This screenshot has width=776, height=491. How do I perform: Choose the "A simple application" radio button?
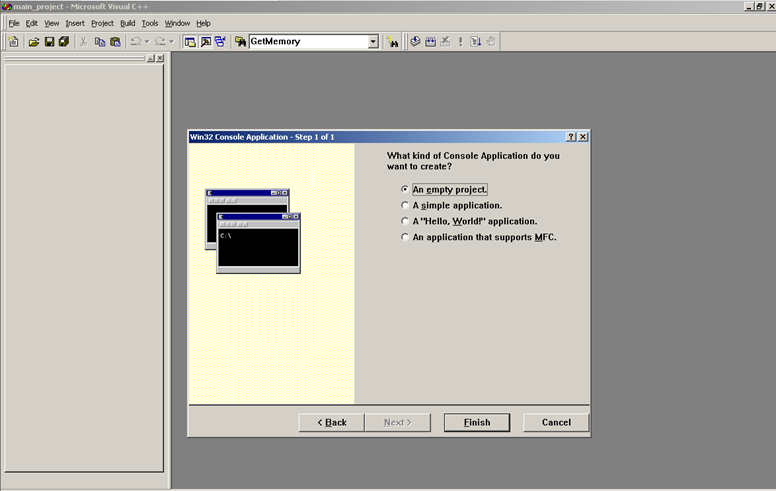pos(405,205)
